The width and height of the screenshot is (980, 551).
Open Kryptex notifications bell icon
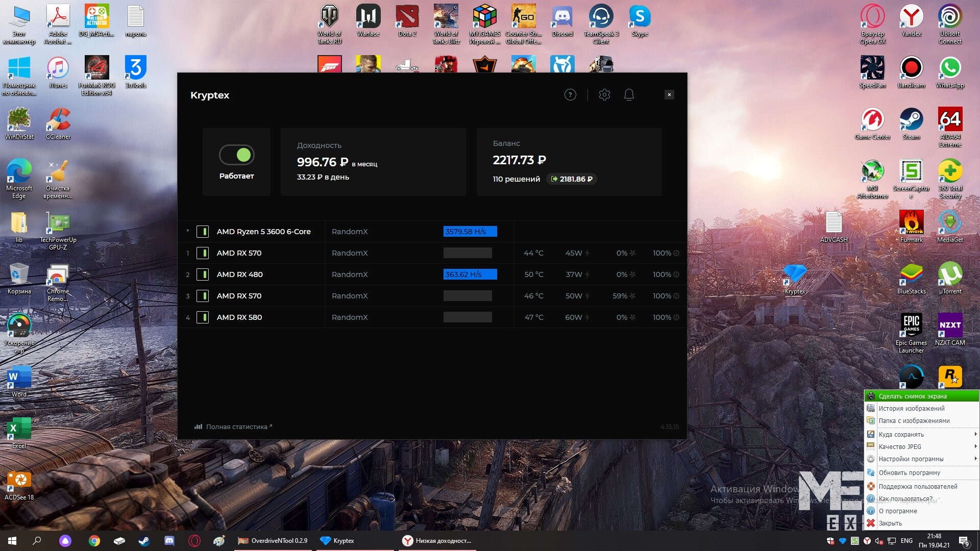(629, 95)
